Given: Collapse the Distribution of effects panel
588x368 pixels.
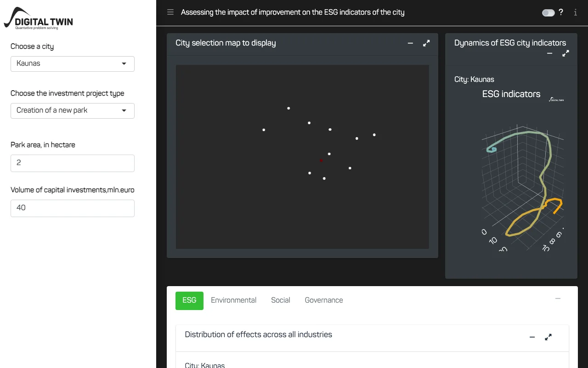Looking at the screenshot, I should click(x=532, y=337).
